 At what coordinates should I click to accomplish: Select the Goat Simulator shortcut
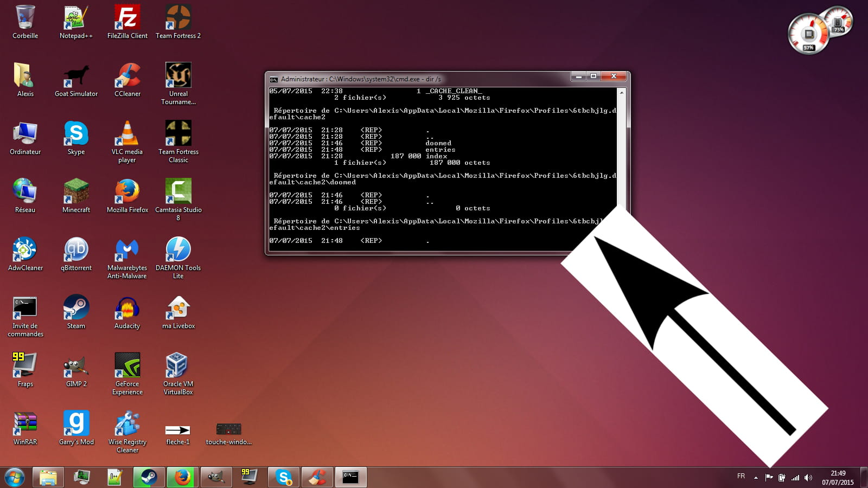click(76, 76)
